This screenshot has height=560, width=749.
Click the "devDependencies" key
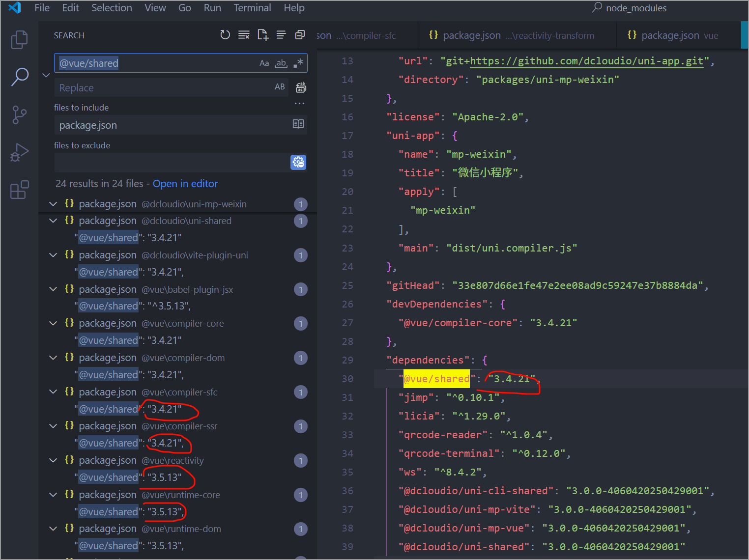point(437,304)
